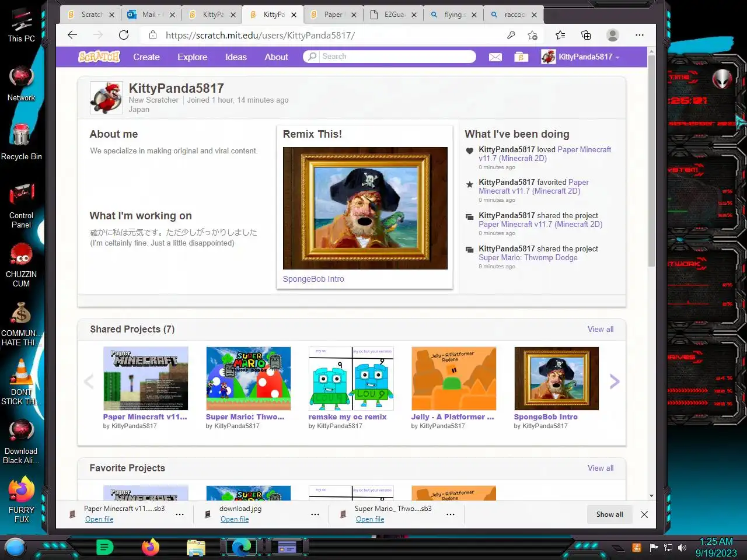Click the Scratch search field
Viewport: 747px width, 560px height.
coord(390,57)
